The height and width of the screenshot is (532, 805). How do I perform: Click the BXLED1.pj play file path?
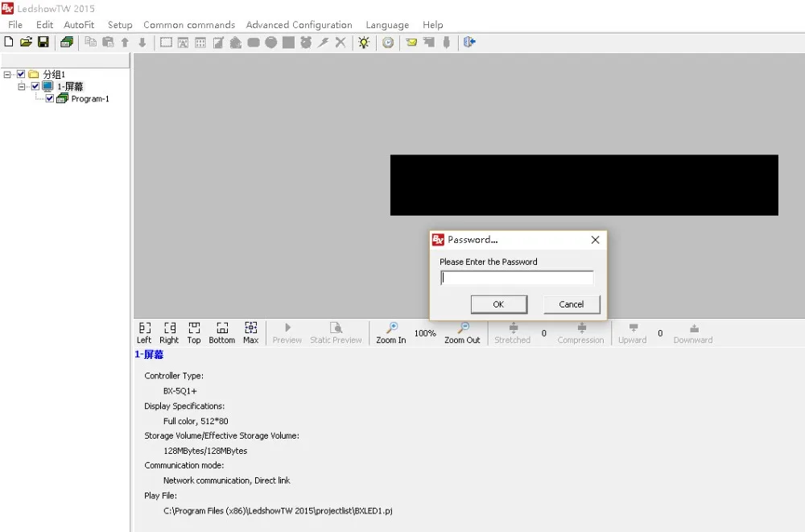click(x=279, y=510)
